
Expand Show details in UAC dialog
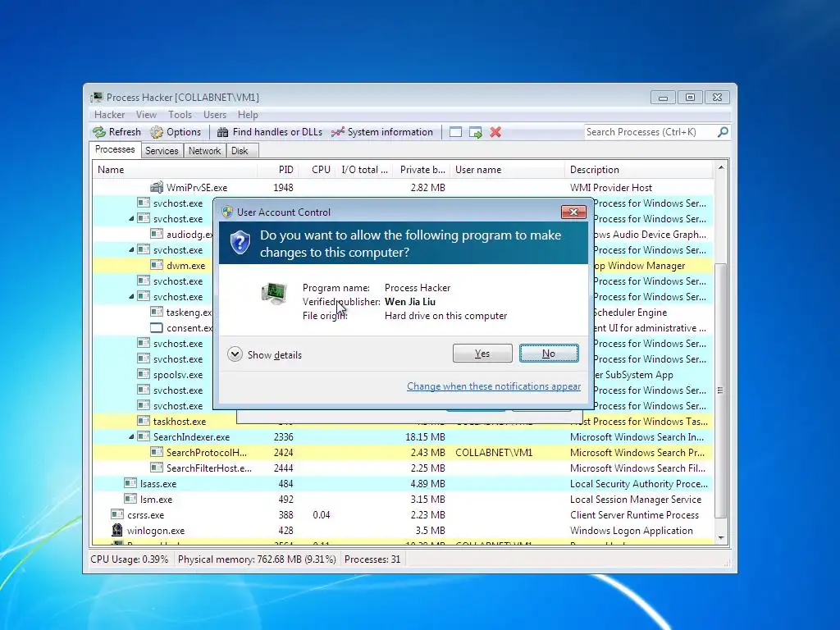tap(265, 354)
